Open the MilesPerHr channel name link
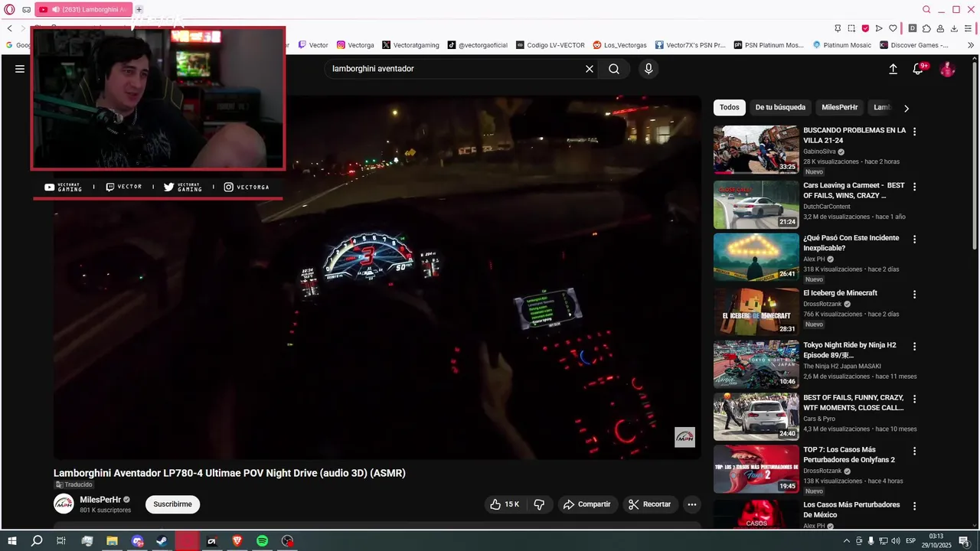 click(100, 500)
